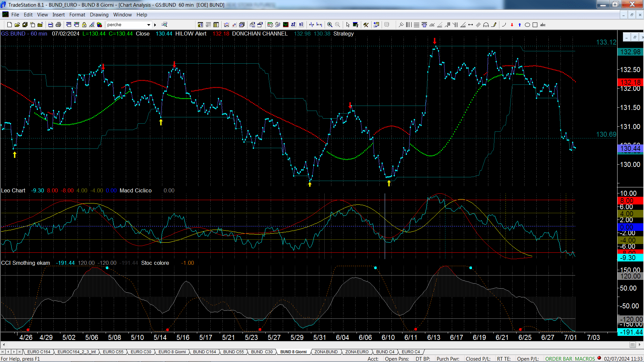This screenshot has width=644, height=362.
Task: Click the -191.44 CCI value label
Action: (x=630, y=332)
